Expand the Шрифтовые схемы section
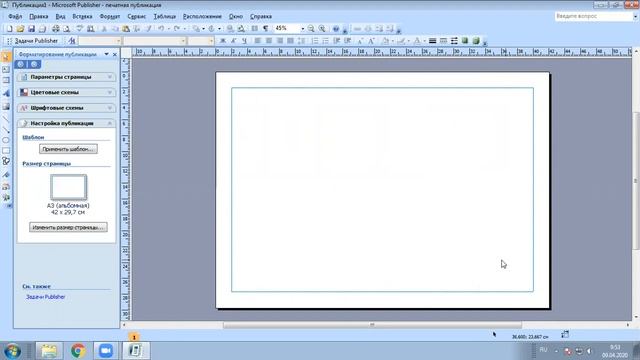 tap(66, 108)
